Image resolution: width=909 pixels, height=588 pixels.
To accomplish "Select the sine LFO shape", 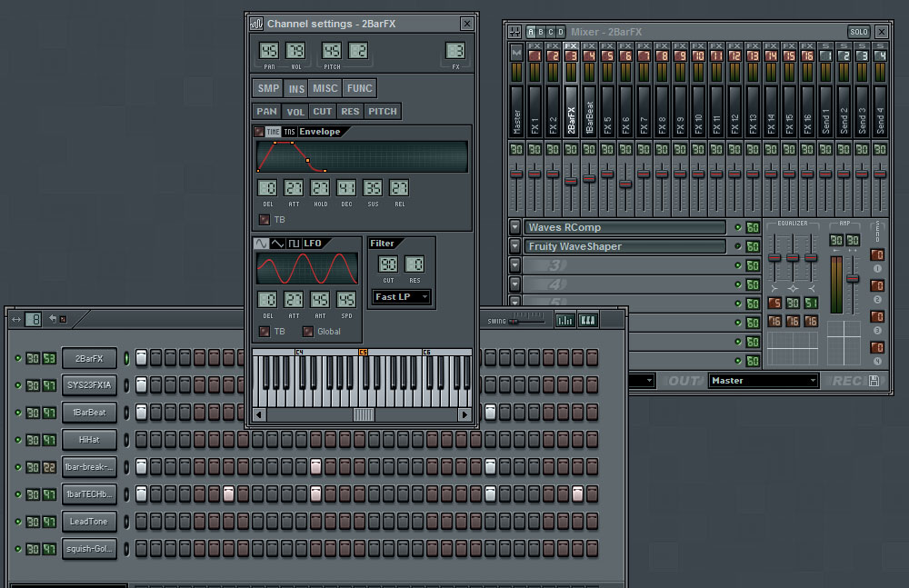I will (262, 243).
